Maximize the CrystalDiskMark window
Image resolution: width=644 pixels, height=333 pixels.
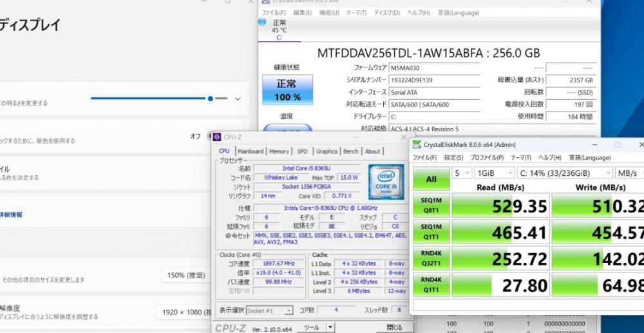point(618,144)
